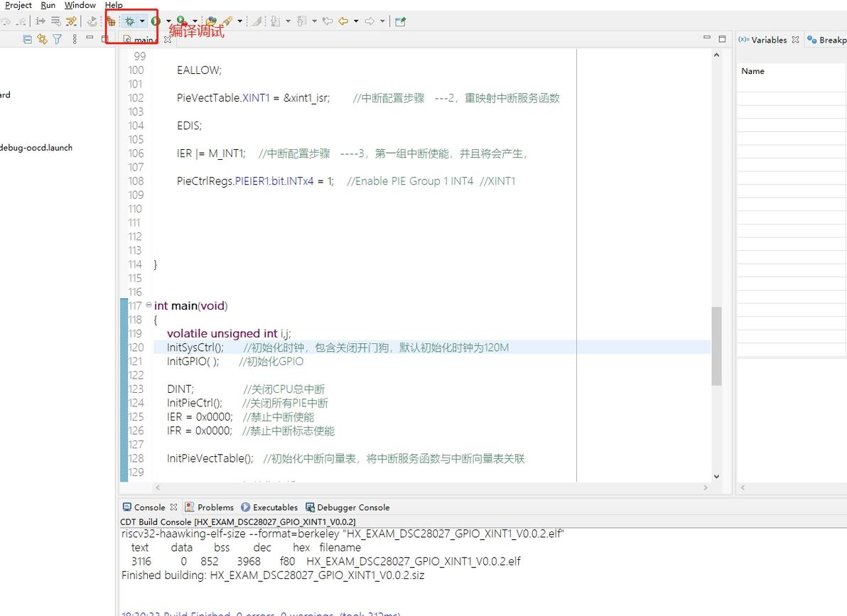The width and height of the screenshot is (847, 616).
Task: Open the dropdown next to the pen icon
Action: click(x=240, y=21)
